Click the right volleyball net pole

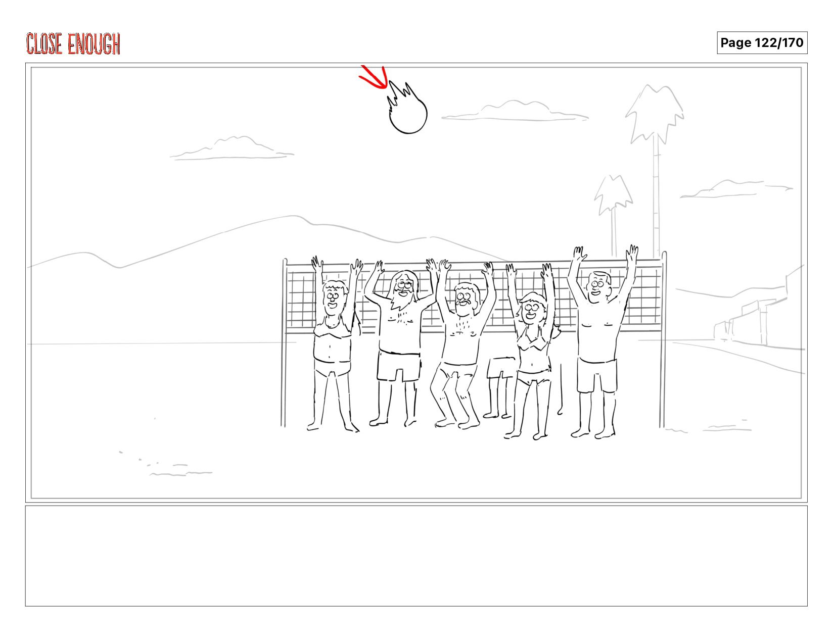(663, 339)
